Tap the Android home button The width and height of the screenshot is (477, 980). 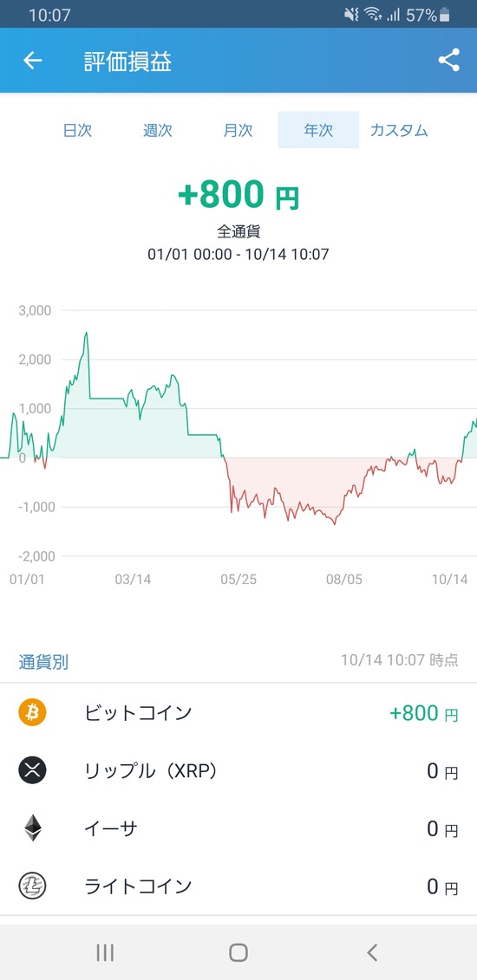tap(238, 952)
